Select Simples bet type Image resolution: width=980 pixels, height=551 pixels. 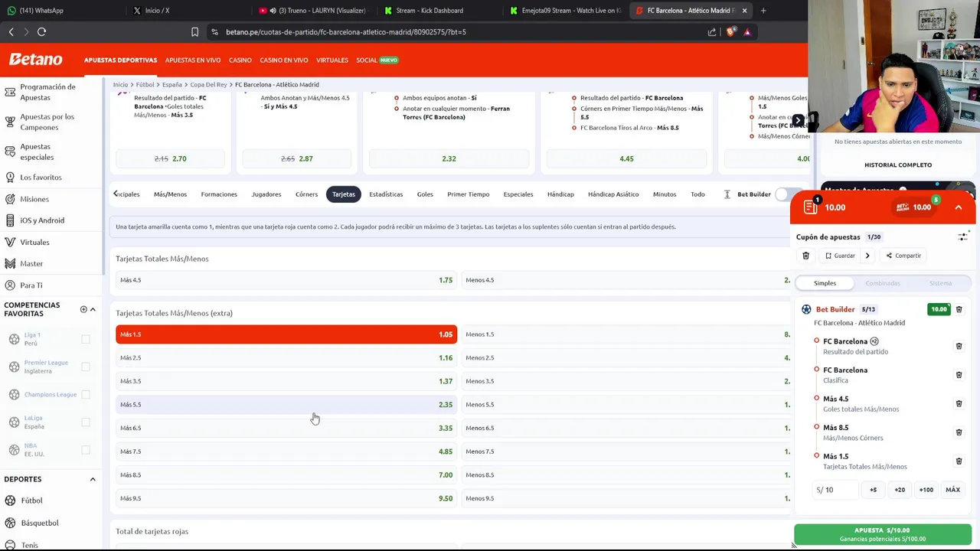825,283
